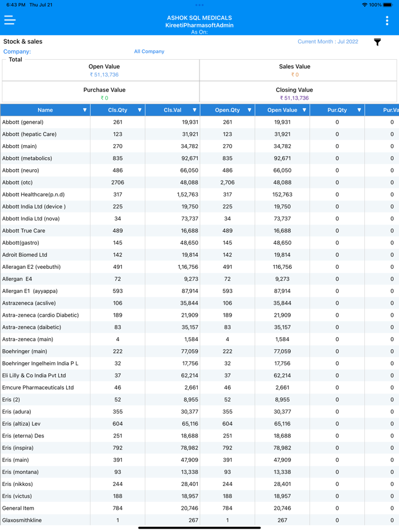Image resolution: width=399 pixels, height=532 pixels.
Task: Open sort arrow on Name column
Action: tap(84, 110)
